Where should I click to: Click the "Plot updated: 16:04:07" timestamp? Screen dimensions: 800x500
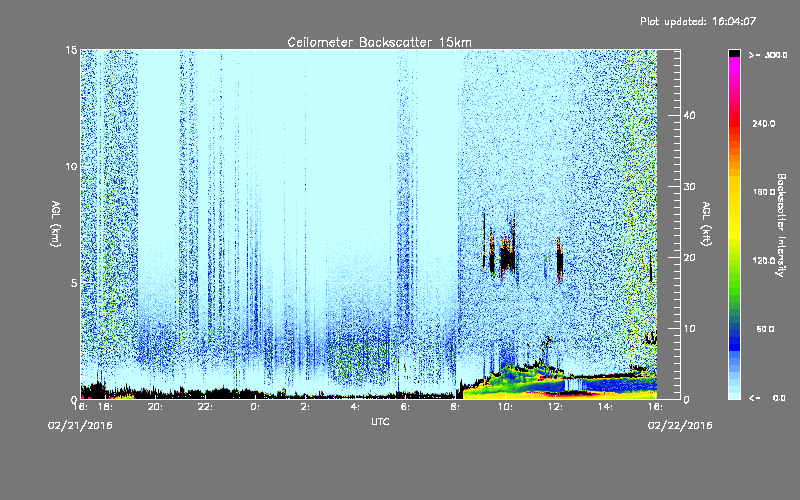(698, 21)
